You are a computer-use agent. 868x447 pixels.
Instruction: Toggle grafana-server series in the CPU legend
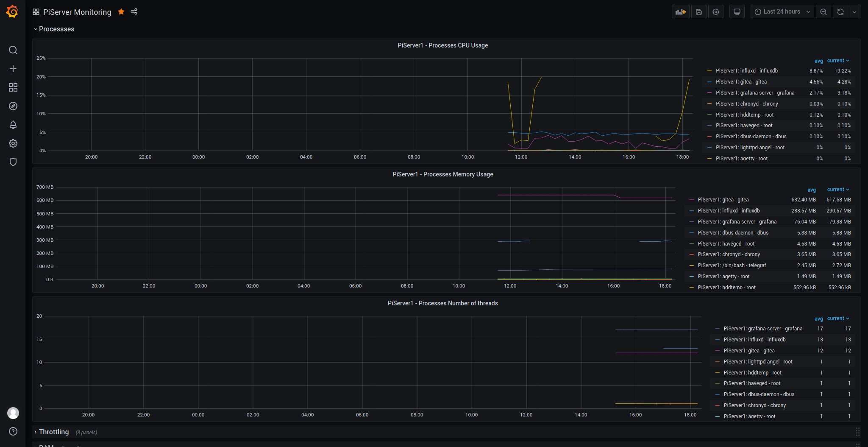click(x=755, y=93)
